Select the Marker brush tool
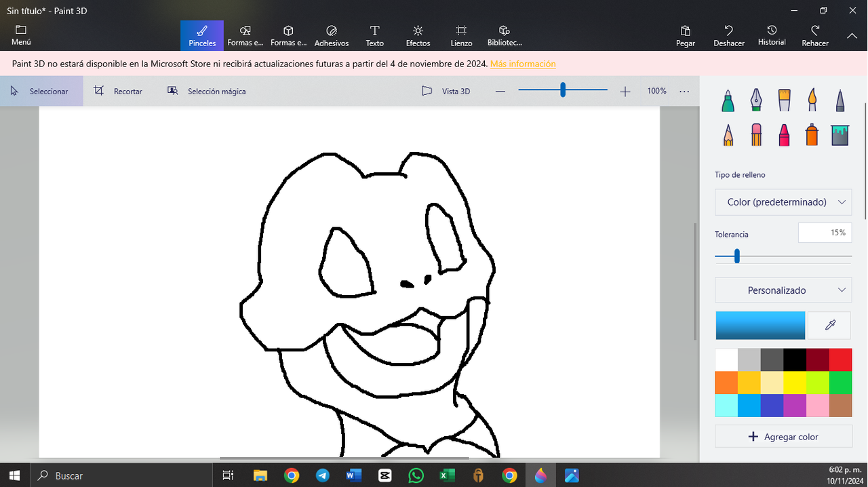This screenshot has height=487, width=868. (x=728, y=100)
